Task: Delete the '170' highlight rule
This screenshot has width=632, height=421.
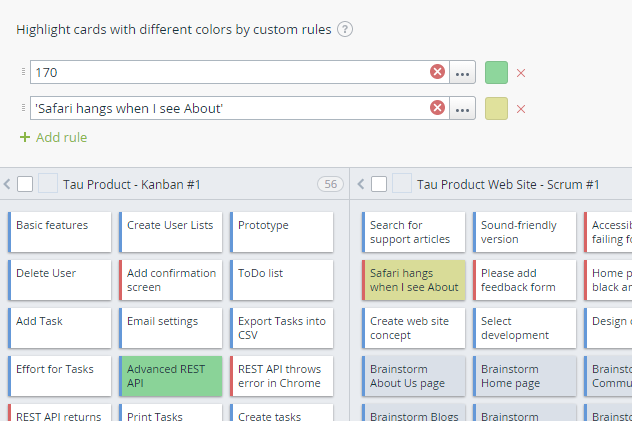Action: pyautogui.click(x=521, y=73)
